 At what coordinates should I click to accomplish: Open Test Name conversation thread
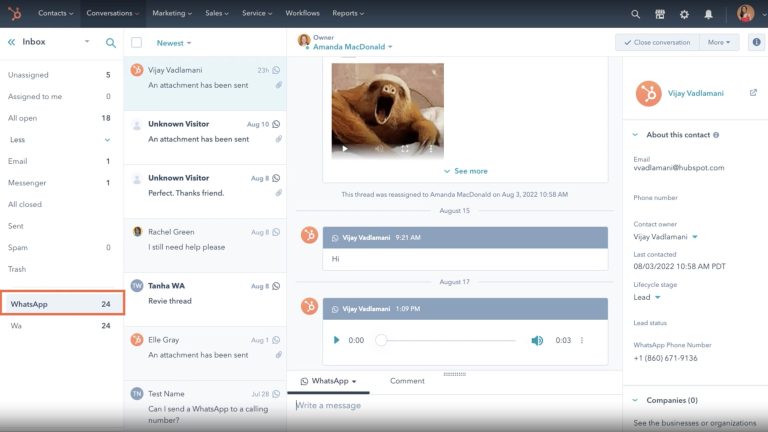(x=205, y=407)
